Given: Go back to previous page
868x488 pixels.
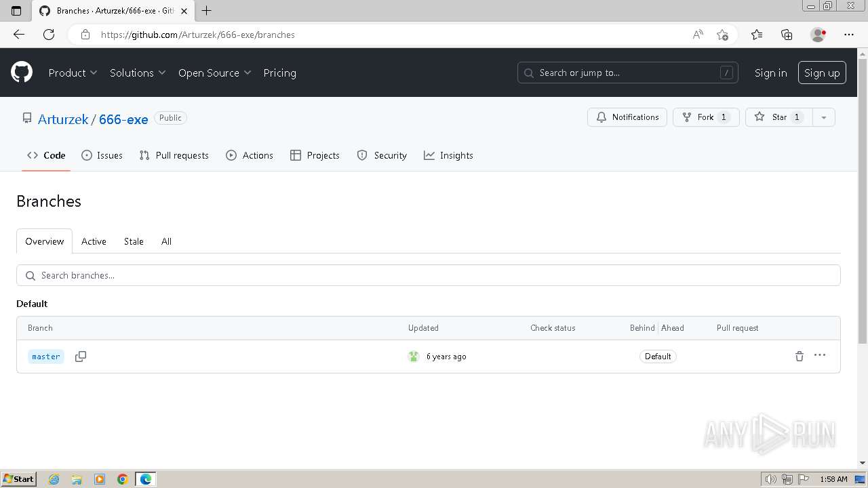Looking at the screenshot, I should (x=19, y=35).
